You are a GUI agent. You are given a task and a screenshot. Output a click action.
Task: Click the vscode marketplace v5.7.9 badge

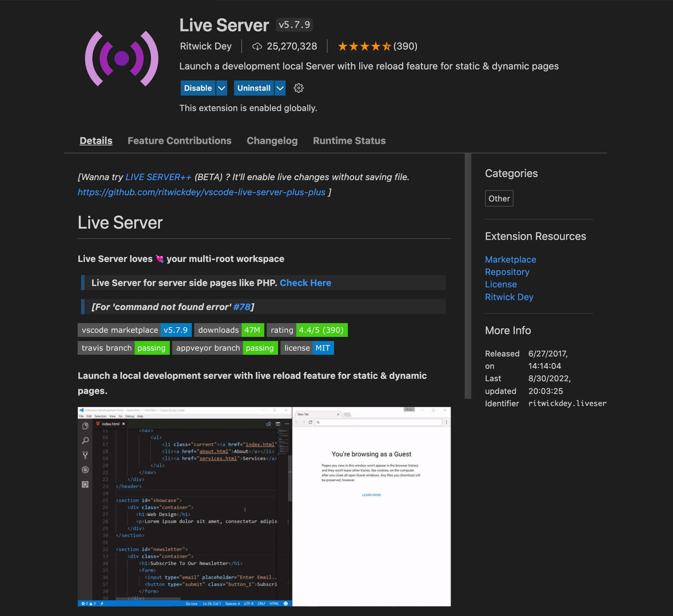pos(135,330)
